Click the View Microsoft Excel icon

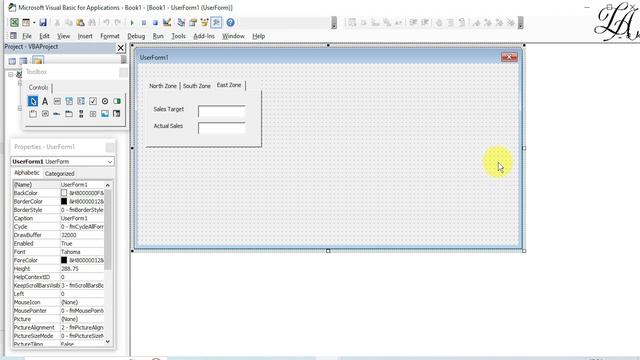pos(14,23)
